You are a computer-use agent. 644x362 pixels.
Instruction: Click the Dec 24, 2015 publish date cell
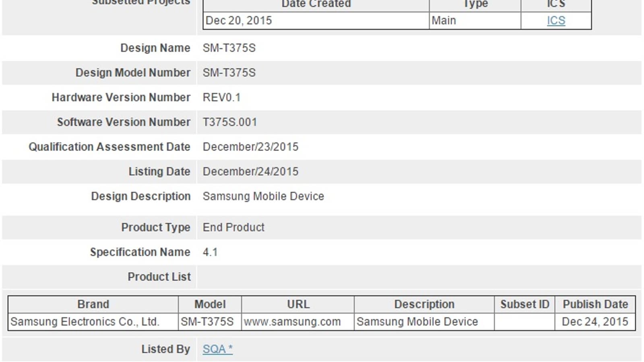click(x=594, y=322)
